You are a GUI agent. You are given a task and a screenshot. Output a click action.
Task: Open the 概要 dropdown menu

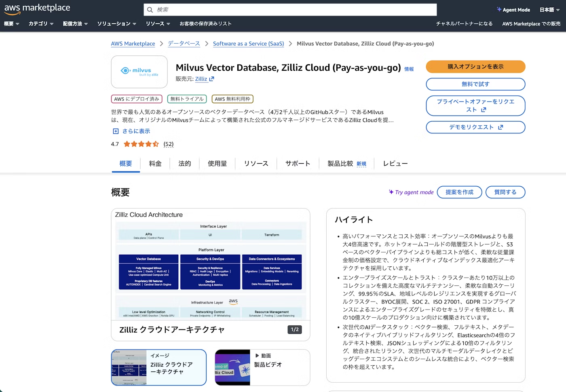[12, 24]
